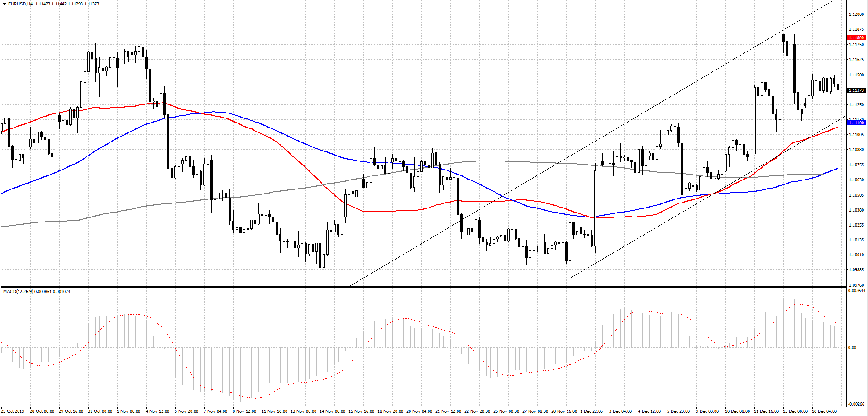Click the -0.00266 MACD scale label
868x416 pixels.
point(857,404)
